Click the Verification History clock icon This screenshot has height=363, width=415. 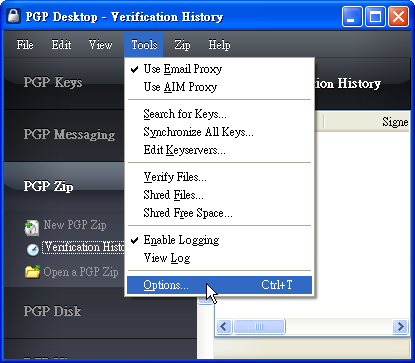32,250
